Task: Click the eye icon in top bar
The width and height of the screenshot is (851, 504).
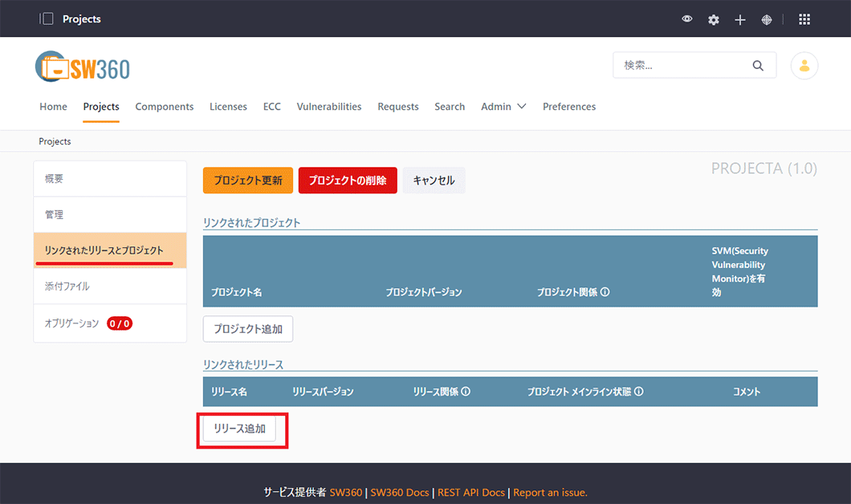Action: [687, 19]
